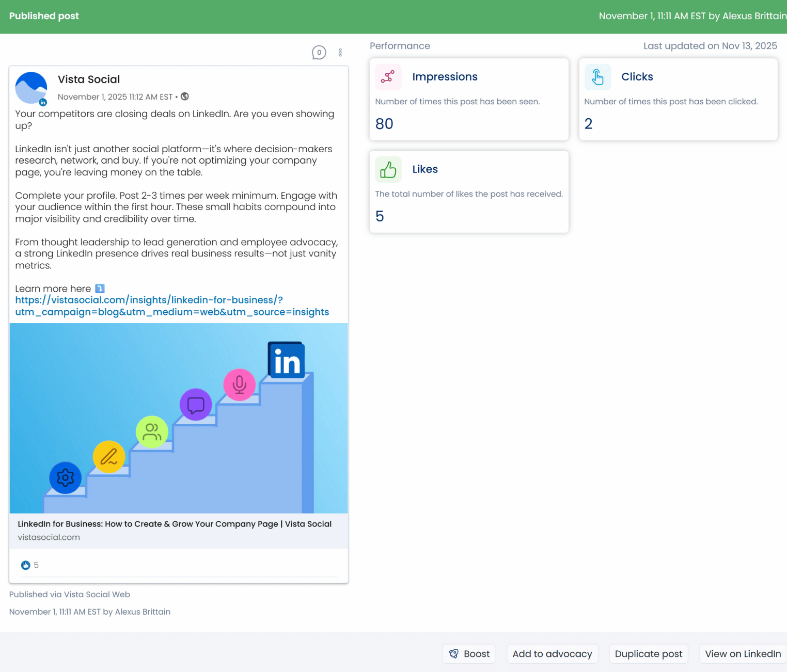Click the globe visibility icon beside timestamp
Image resolution: width=787 pixels, height=672 pixels.
(185, 97)
